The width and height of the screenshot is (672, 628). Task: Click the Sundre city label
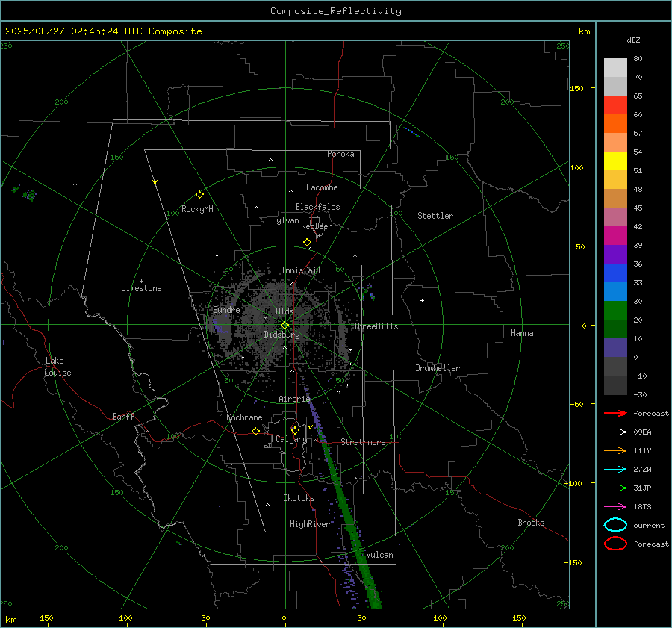[226, 309]
